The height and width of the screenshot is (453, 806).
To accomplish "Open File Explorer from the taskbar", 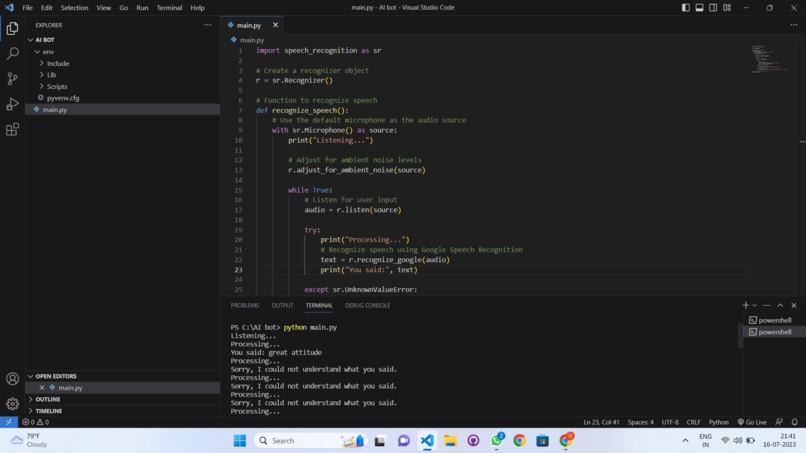I will pos(450,441).
